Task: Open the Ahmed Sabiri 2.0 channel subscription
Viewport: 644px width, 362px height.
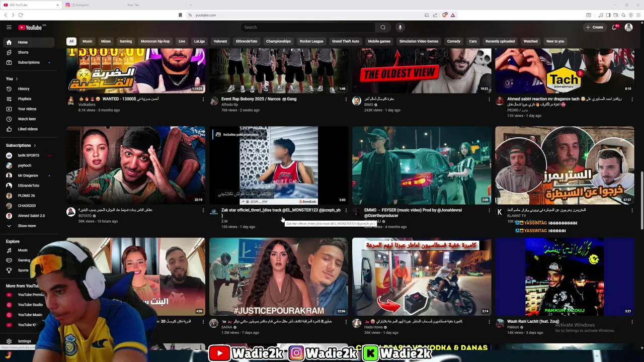Action: pyautogui.click(x=31, y=216)
